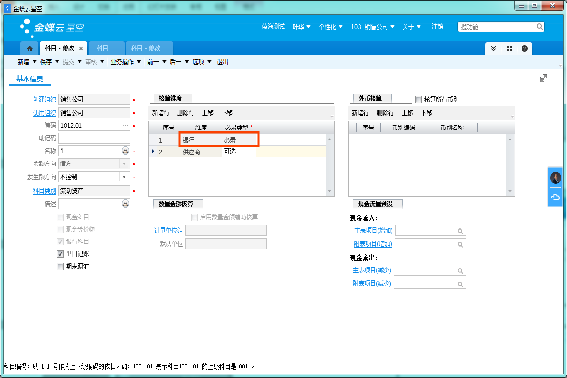The width and height of the screenshot is (567, 378).
Task: Focus the top search input box
Action: pos(496,27)
